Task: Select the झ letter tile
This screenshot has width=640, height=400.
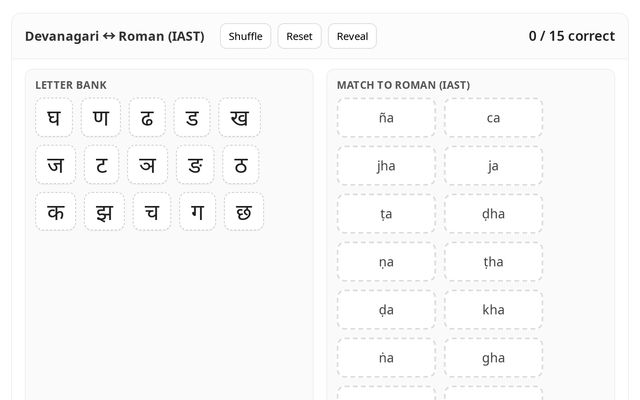Action: pyautogui.click(x=104, y=212)
